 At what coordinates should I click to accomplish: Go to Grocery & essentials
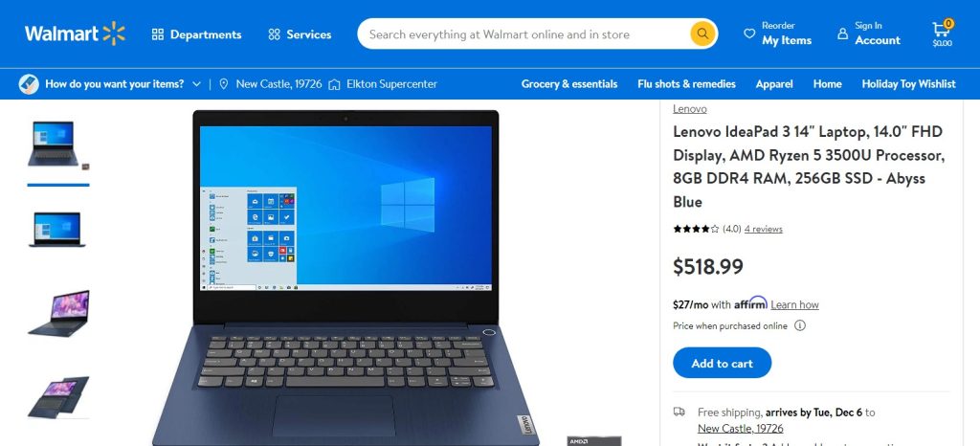[x=569, y=83]
